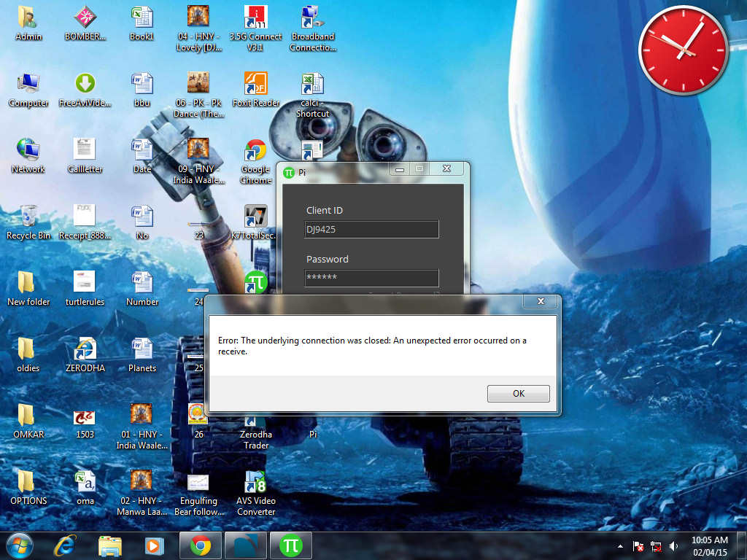This screenshot has height=560, width=747.
Task: Select the Computer desktop icon
Action: [28, 90]
